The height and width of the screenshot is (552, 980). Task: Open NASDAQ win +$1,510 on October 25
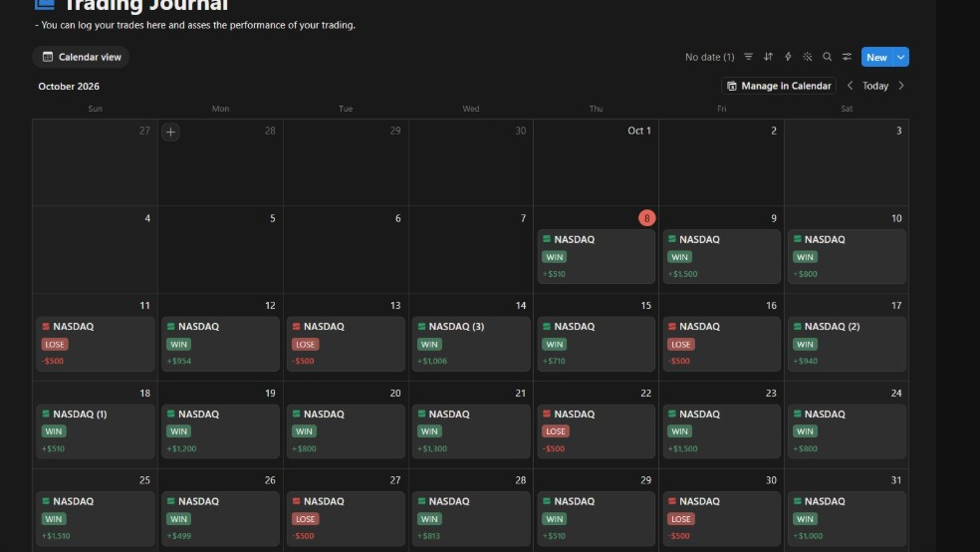click(x=95, y=519)
